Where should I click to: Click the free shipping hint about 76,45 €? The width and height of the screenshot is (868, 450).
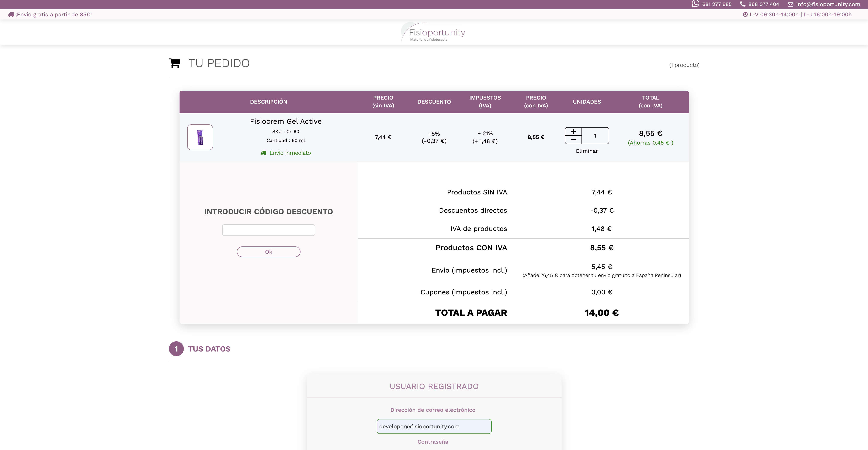pyautogui.click(x=602, y=275)
